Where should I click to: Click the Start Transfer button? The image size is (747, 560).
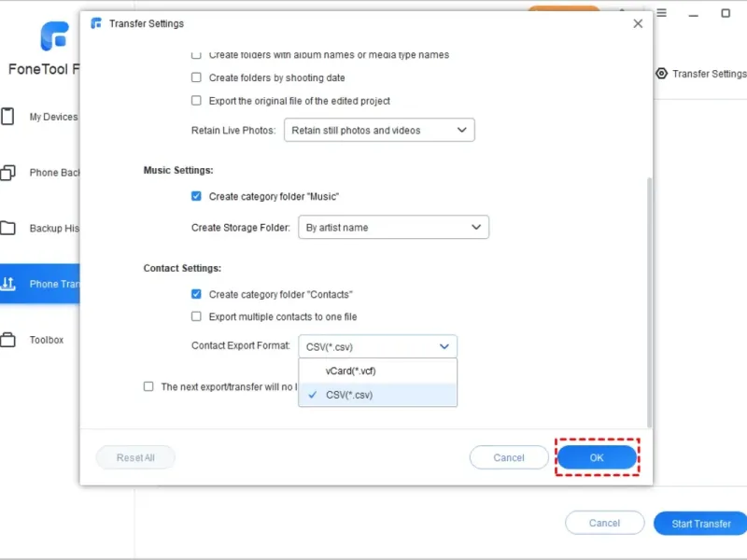point(700,524)
